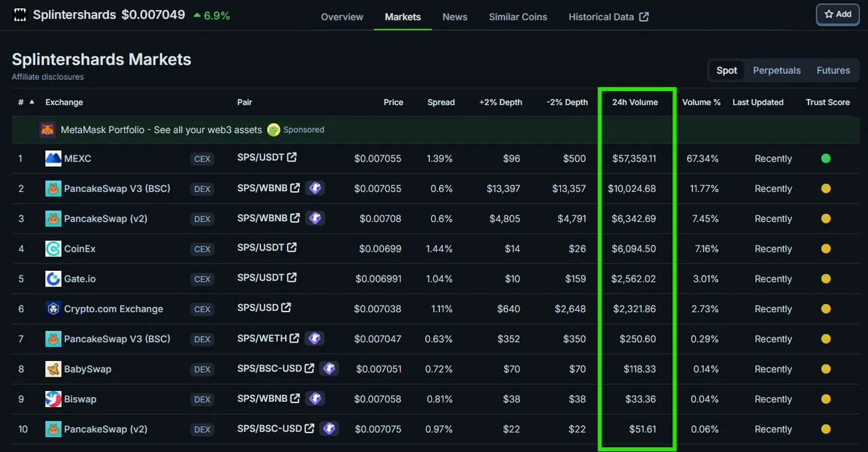Sort by -2% Depth header
868x452 pixels.
point(567,102)
